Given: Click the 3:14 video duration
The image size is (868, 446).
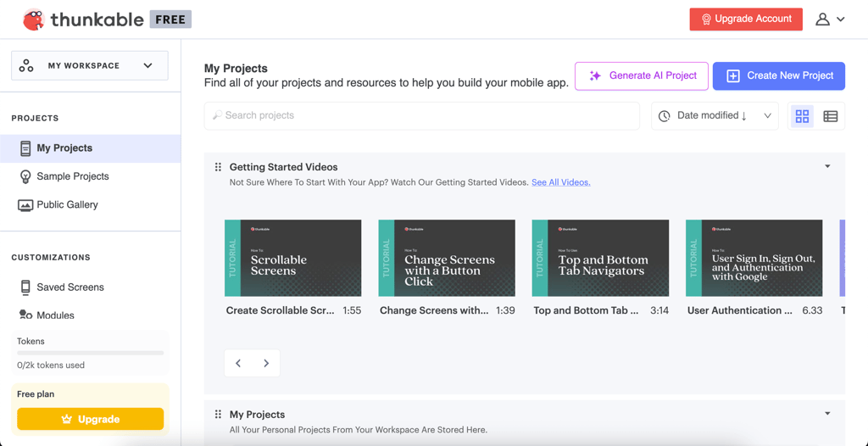Looking at the screenshot, I should [659, 311].
